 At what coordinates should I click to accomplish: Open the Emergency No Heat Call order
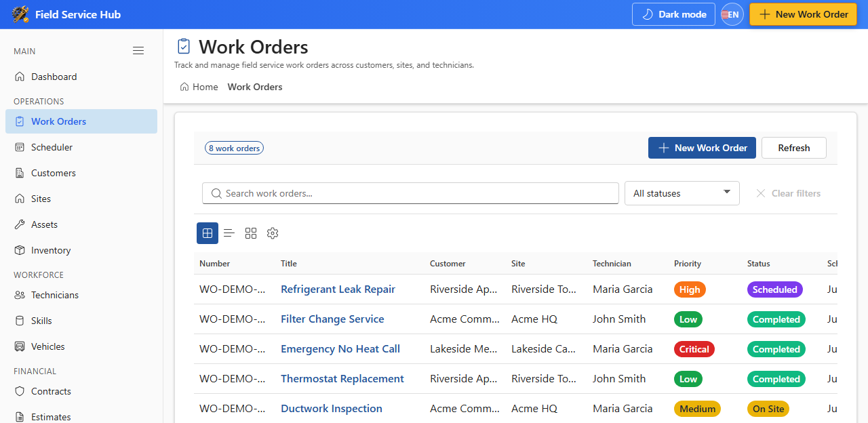point(340,349)
